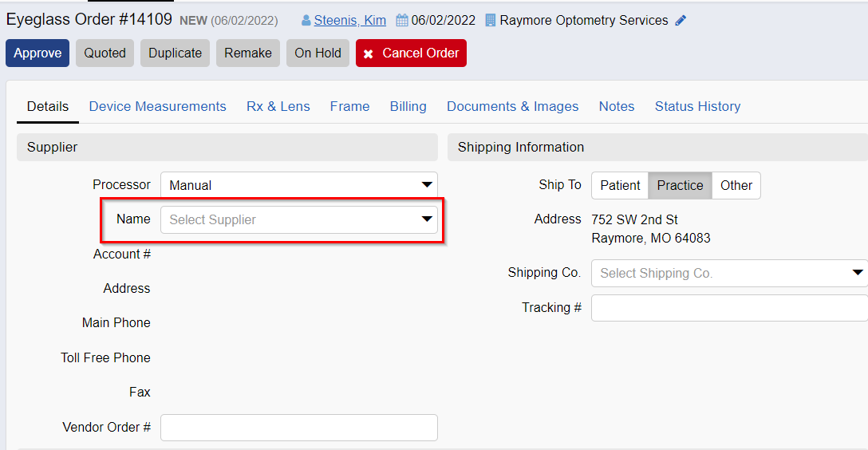Click the Tracking # input field

[x=730, y=308]
